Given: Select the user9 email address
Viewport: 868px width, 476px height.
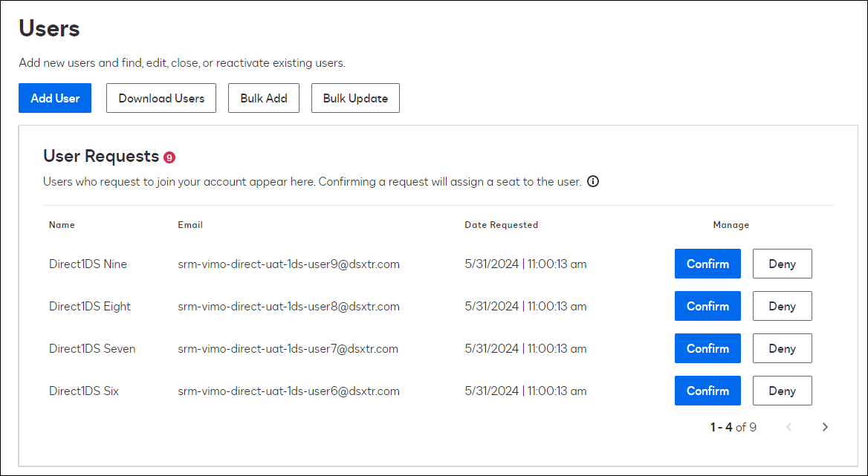Looking at the screenshot, I should (288, 264).
